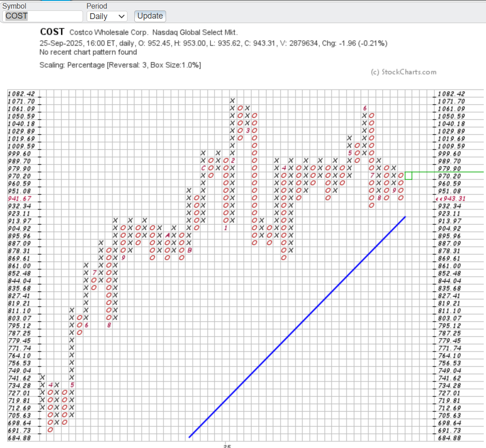Click the topmost X at 1071.70 level
Viewport: 486px width, 448px height.
[x=232, y=101]
